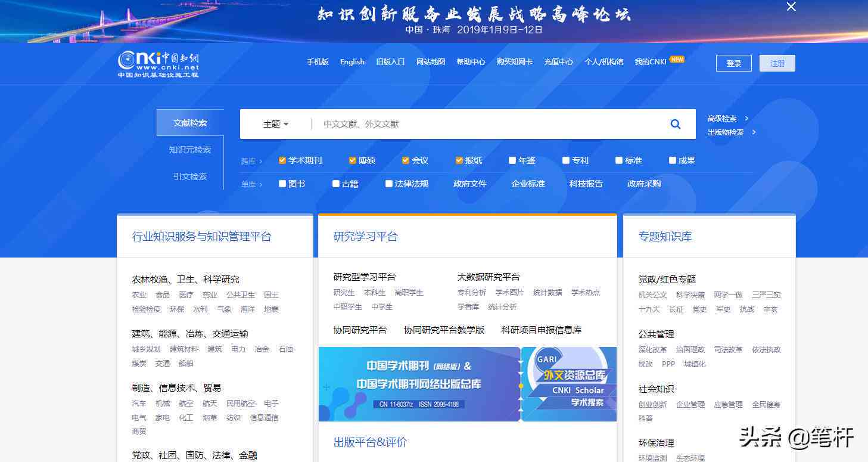Image resolution: width=868 pixels, height=462 pixels.
Task: Click the magnifier search icon
Action: [x=675, y=124]
